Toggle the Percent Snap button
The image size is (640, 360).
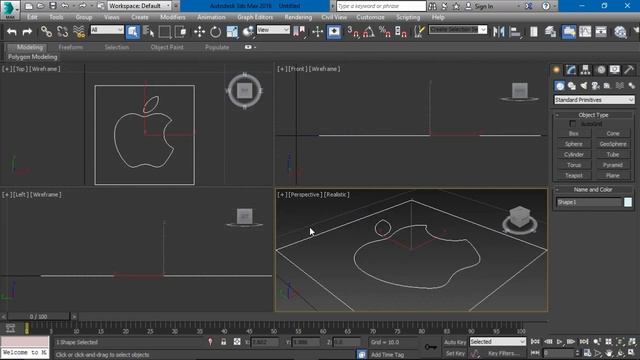click(x=384, y=32)
